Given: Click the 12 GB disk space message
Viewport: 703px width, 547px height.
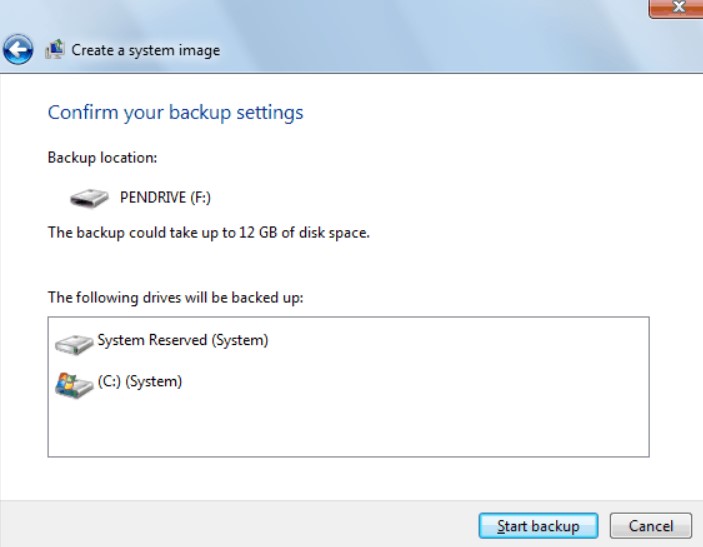Looking at the screenshot, I should [208, 233].
